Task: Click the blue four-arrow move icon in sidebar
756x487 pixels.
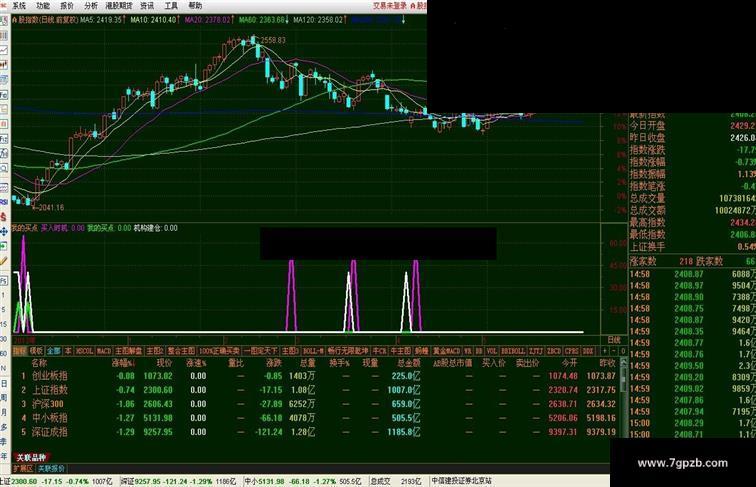Action: 4,231
